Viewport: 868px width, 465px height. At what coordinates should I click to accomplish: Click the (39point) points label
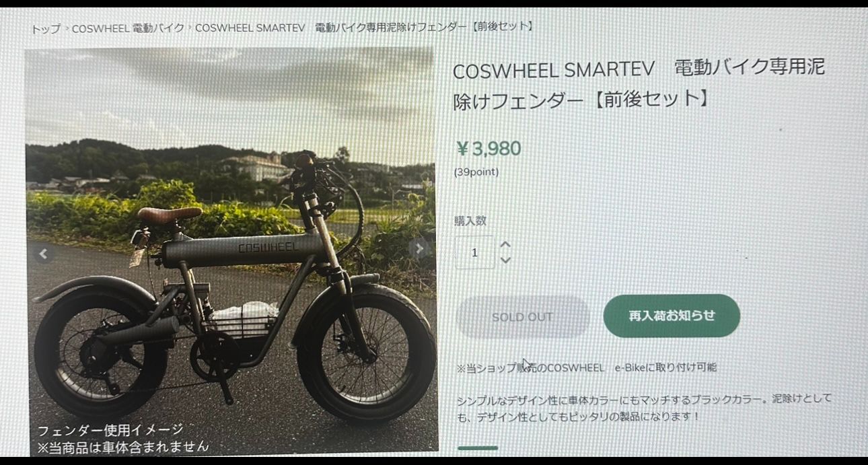[x=476, y=172]
